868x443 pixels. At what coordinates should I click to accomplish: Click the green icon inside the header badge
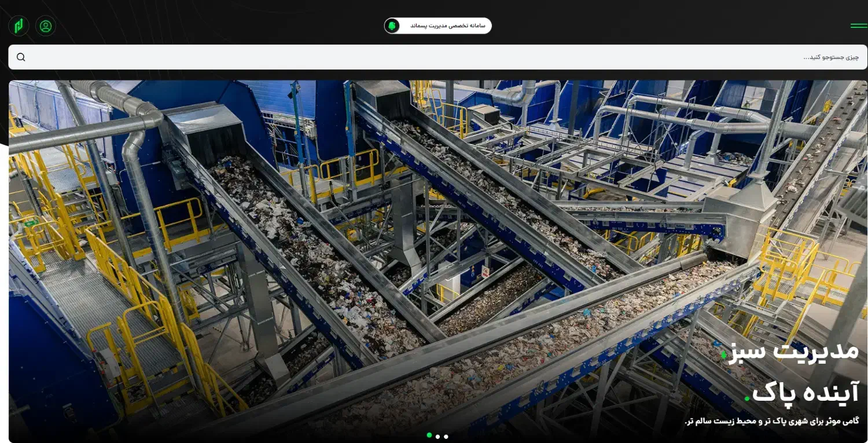tap(392, 26)
